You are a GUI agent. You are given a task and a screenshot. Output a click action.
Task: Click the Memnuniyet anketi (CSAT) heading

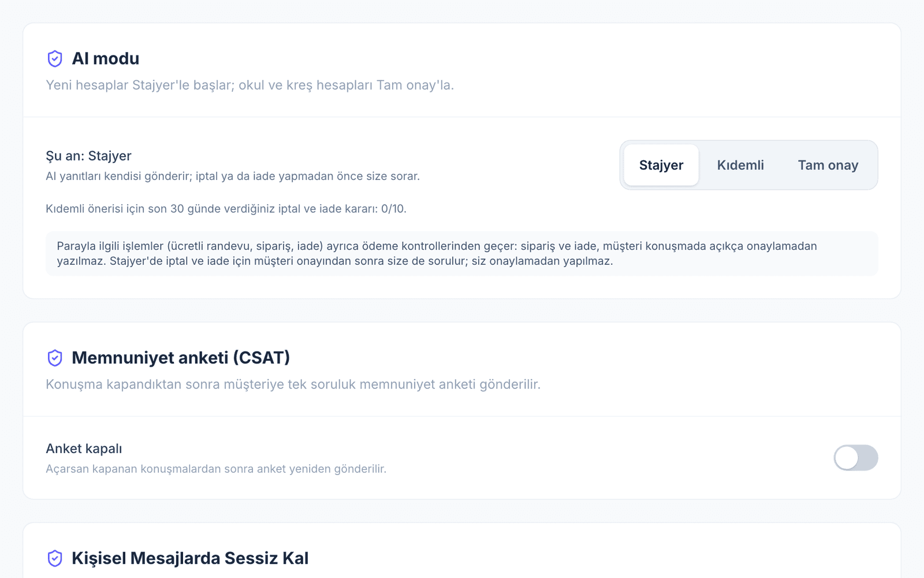coord(181,358)
